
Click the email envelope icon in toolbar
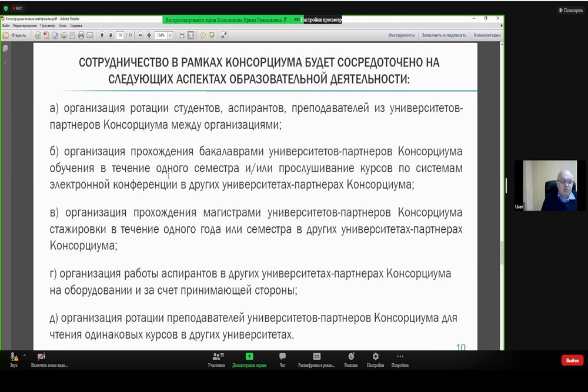90,35
